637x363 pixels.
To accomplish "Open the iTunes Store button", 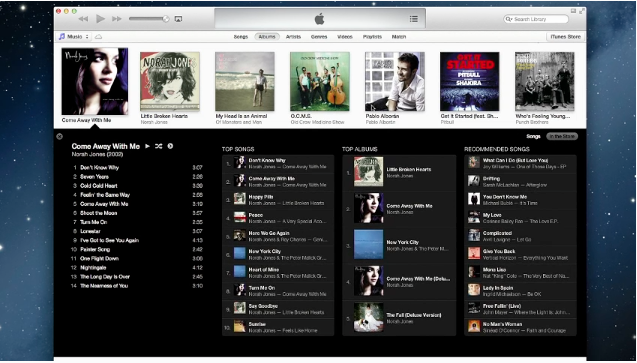I will (x=566, y=37).
